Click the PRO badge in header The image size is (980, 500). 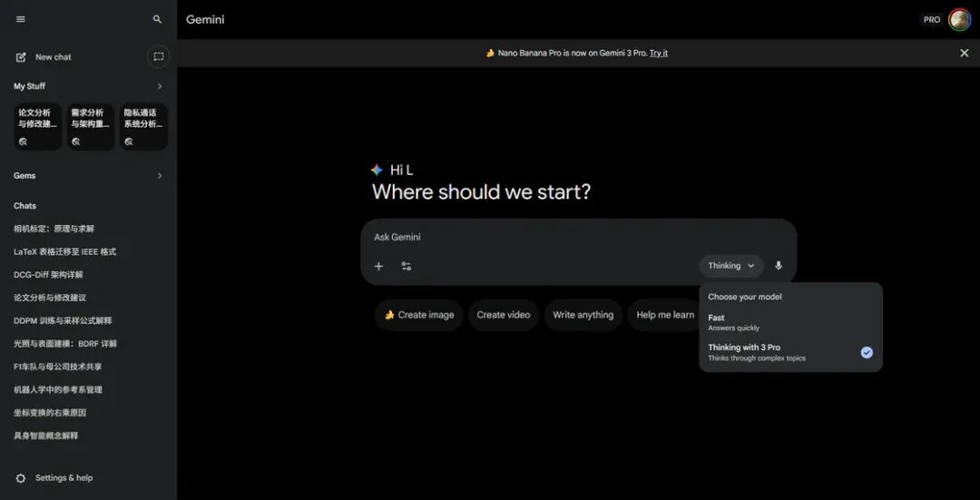point(931,19)
